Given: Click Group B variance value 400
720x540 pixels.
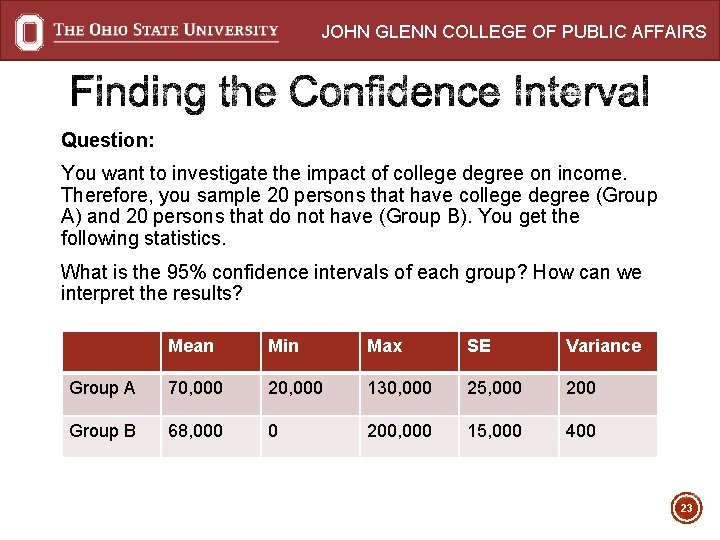Looking at the screenshot, I should click(x=581, y=431).
